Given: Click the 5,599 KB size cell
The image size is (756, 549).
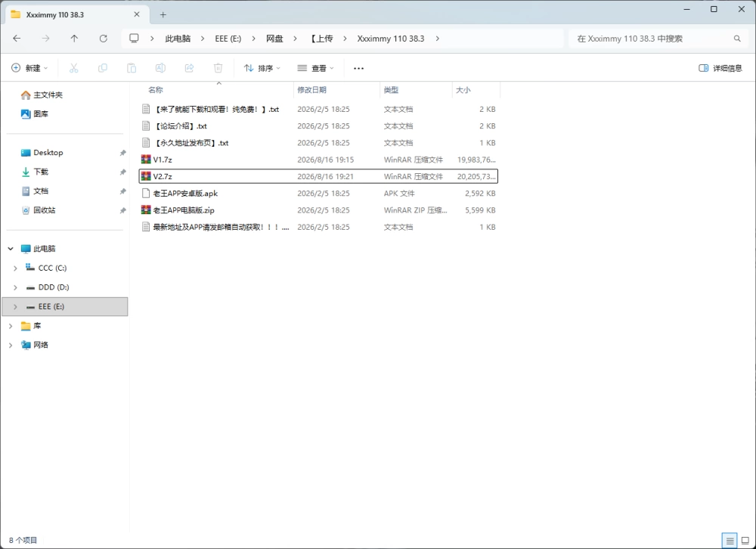Looking at the screenshot, I should coord(480,210).
